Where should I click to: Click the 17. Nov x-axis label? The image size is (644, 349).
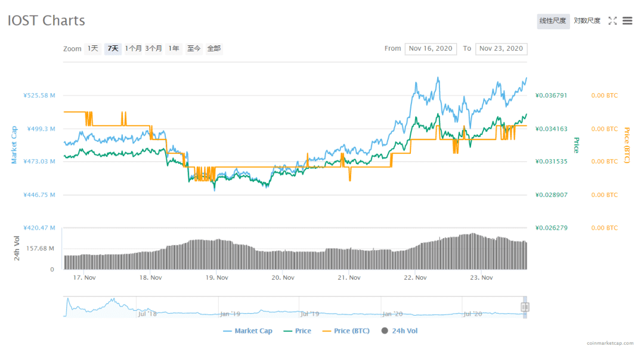[84, 278]
